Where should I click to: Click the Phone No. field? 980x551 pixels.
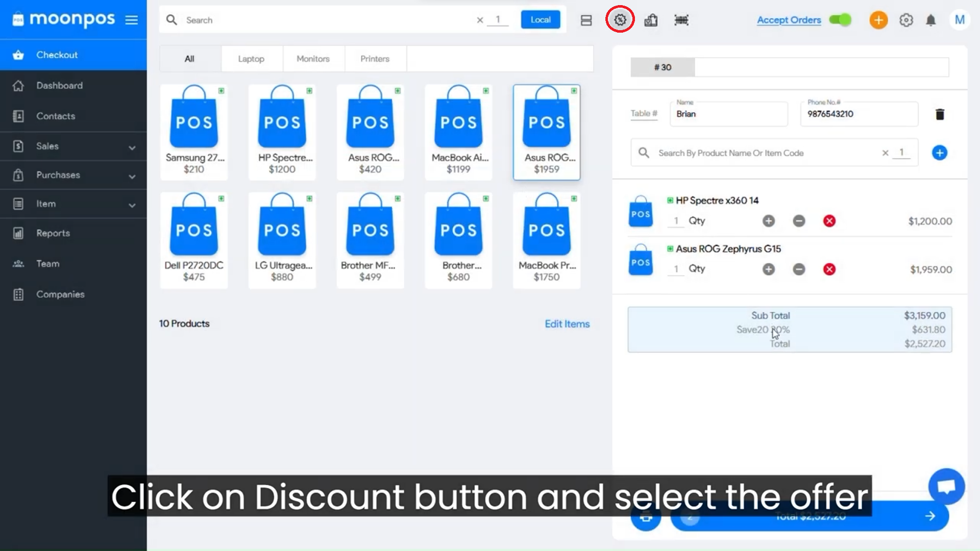click(860, 114)
